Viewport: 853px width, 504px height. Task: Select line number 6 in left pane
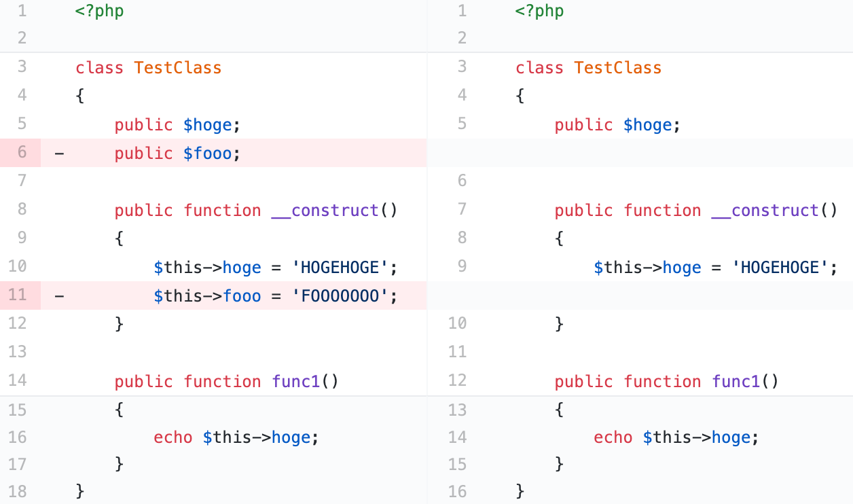[20, 153]
